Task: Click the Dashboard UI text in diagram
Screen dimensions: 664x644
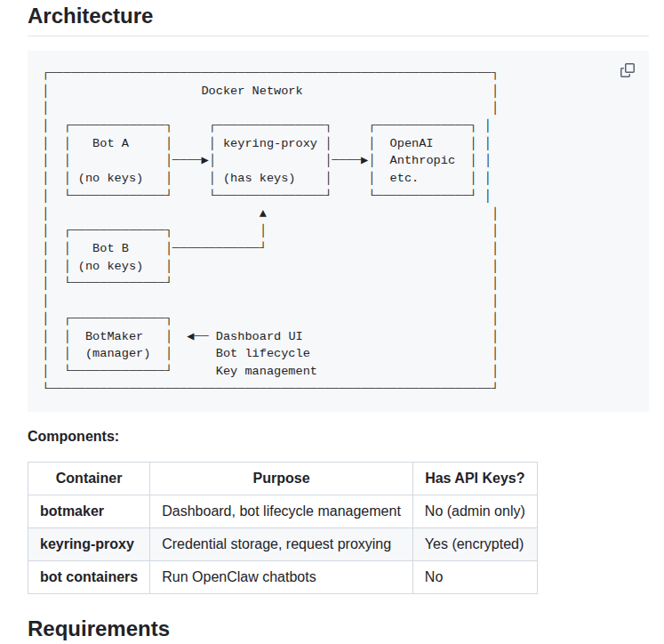Action: [x=259, y=336]
